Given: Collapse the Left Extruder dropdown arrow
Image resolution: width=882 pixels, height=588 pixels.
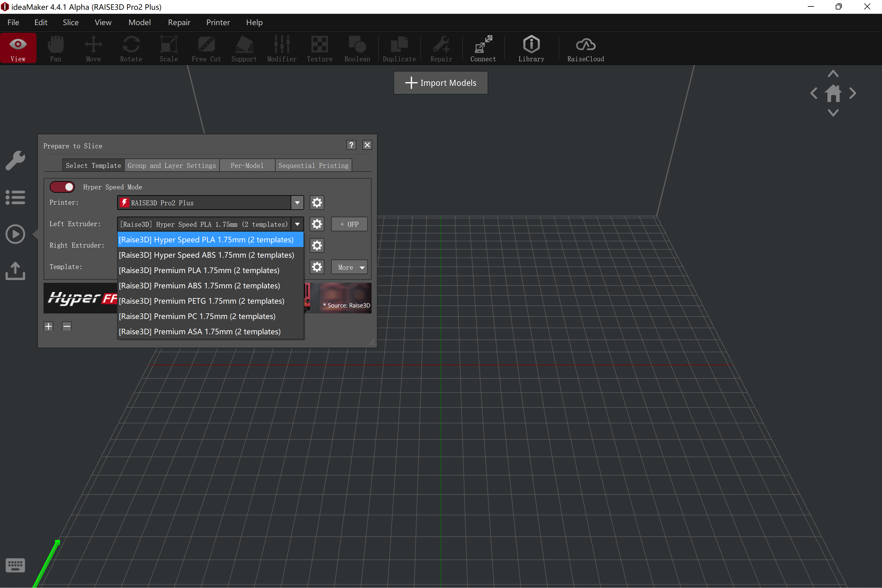Looking at the screenshot, I should pos(297,224).
